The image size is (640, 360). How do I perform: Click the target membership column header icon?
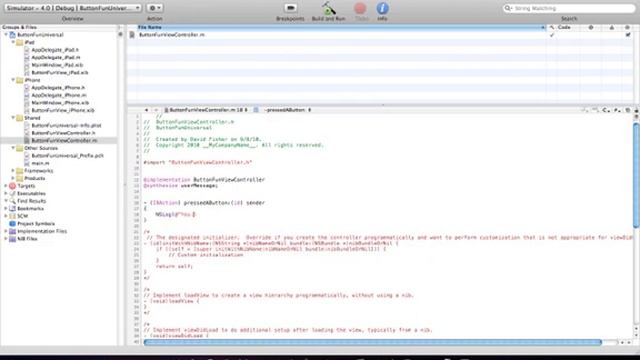pyautogui.click(x=627, y=27)
